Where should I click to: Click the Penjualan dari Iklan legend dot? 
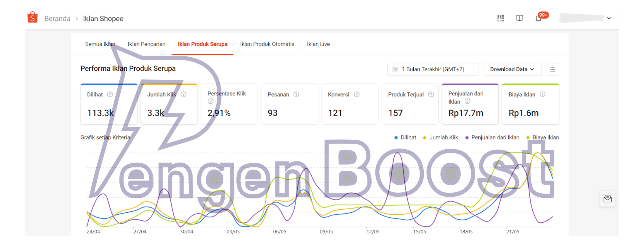click(x=467, y=138)
